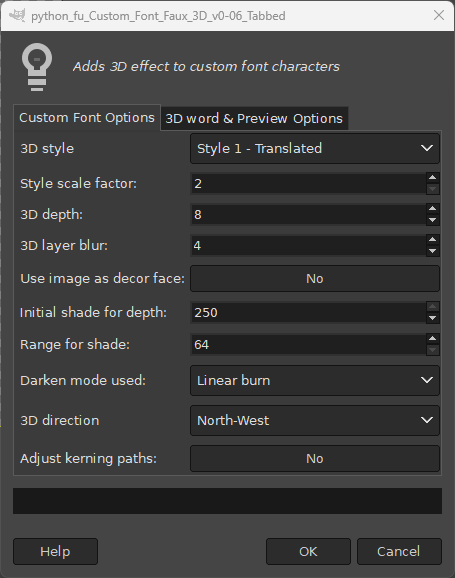Click the '3D layer blur:' label
The image size is (455, 578).
(64, 246)
